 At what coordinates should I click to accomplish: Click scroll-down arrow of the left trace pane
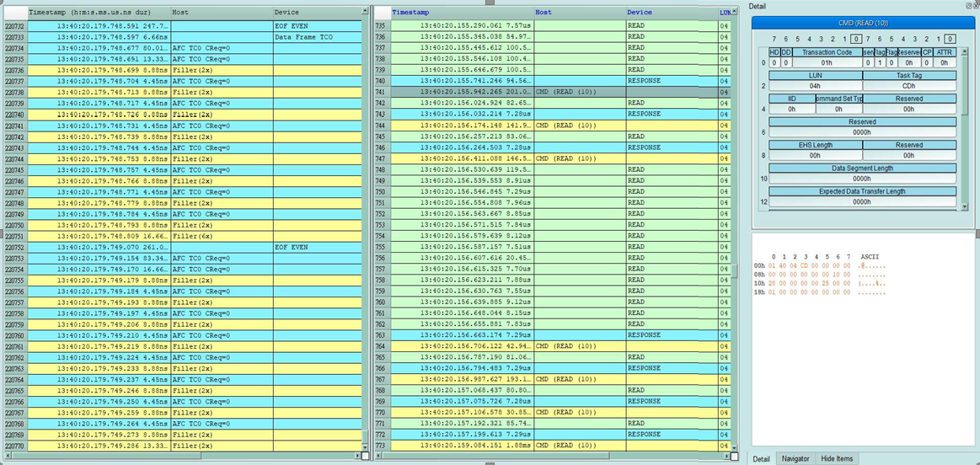tap(365, 446)
